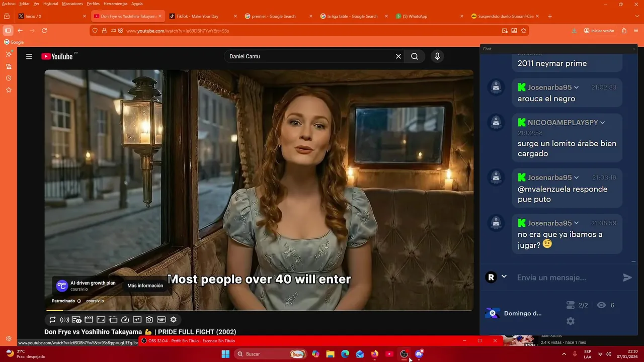This screenshot has width=644, height=362.
Task: Open the playback speed gauge icon
Action: tap(125, 320)
